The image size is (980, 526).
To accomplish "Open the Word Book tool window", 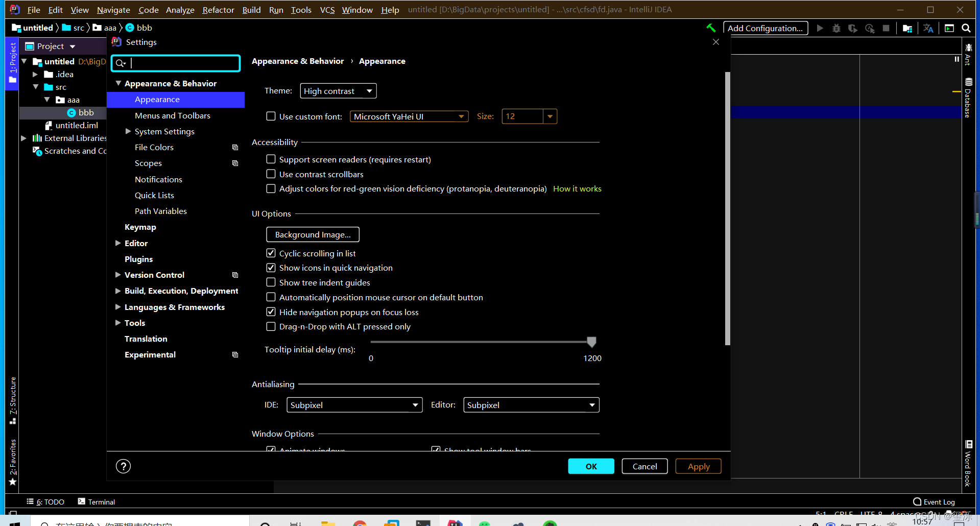I will pyautogui.click(x=968, y=464).
